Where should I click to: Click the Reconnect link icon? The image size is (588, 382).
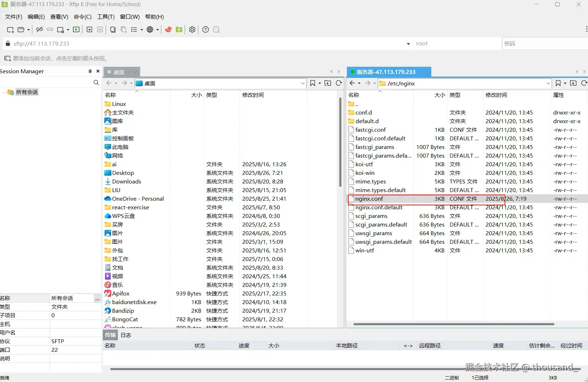[50, 29]
